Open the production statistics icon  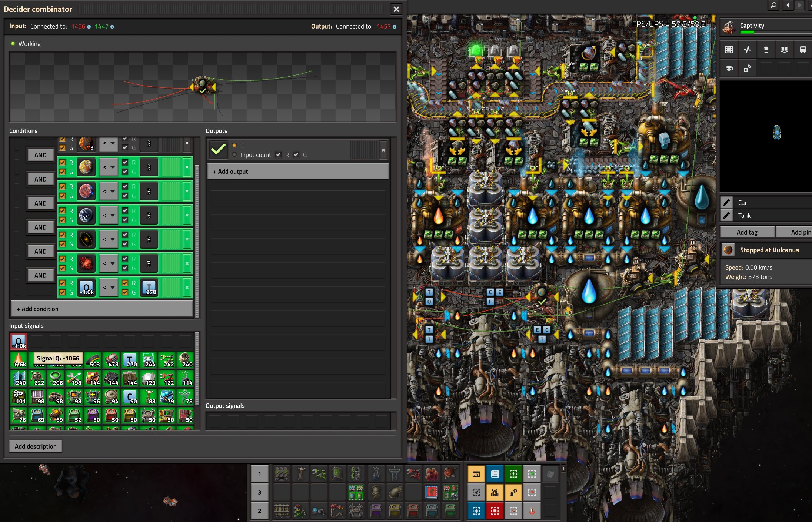click(748, 50)
